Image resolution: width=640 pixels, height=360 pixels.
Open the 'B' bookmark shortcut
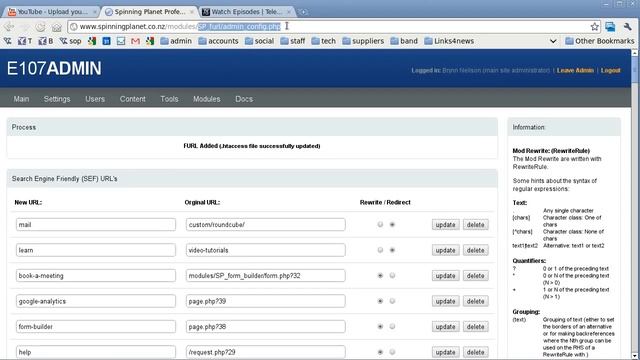click(x=46, y=41)
